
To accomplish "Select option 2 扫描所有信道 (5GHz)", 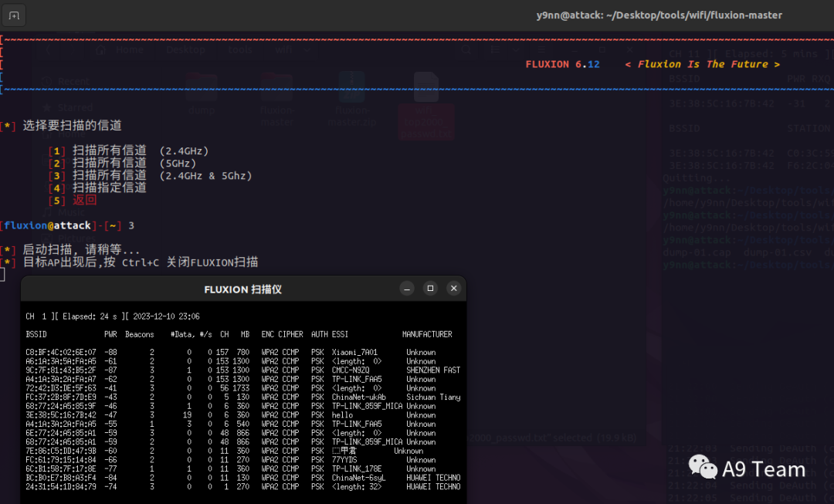I will pyautogui.click(x=122, y=163).
